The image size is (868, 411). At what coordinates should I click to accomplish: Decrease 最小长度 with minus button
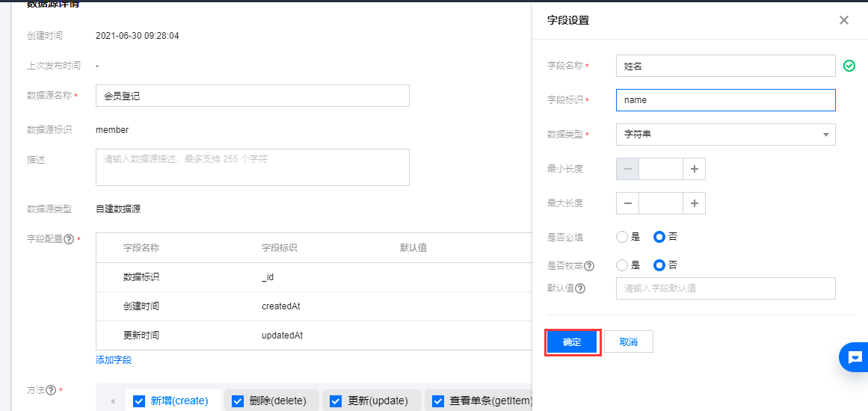628,170
